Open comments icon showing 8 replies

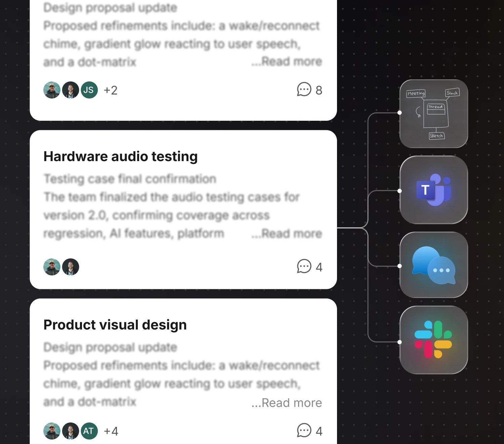pyautogui.click(x=309, y=90)
